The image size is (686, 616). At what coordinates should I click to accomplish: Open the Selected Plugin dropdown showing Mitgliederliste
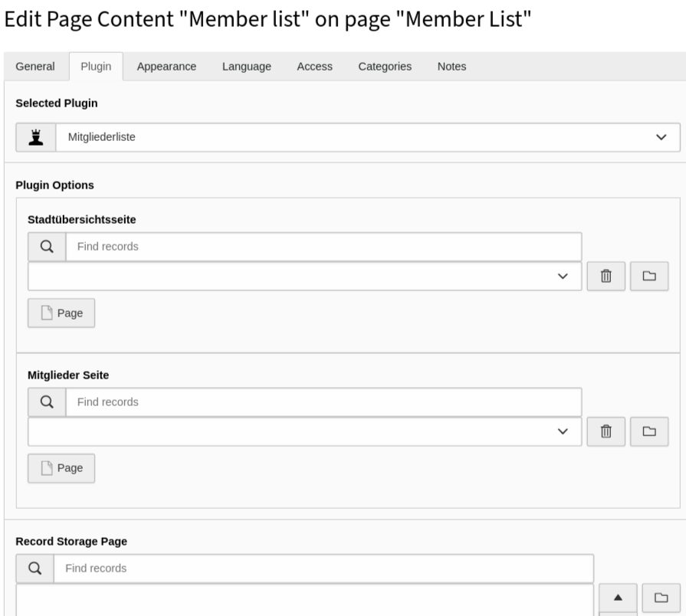368,137
